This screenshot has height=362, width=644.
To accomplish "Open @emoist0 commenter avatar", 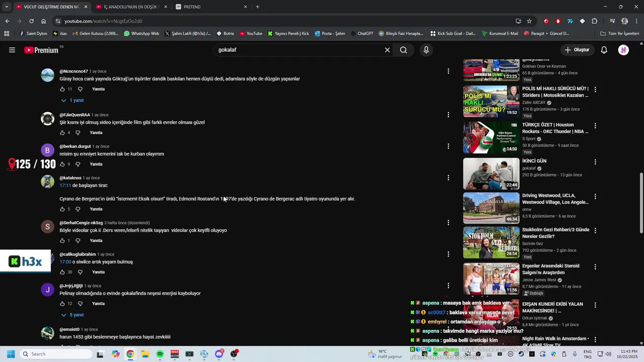I will coord(47,333).
